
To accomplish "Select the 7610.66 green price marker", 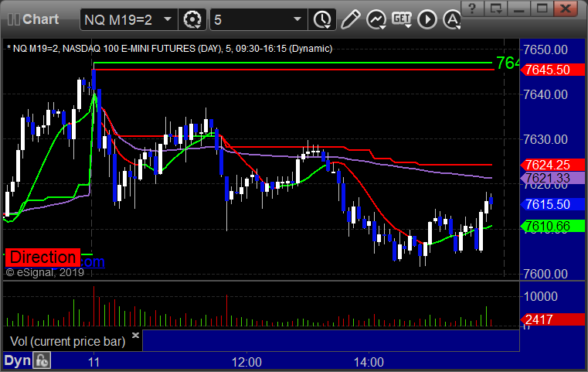I will point(552,226).
